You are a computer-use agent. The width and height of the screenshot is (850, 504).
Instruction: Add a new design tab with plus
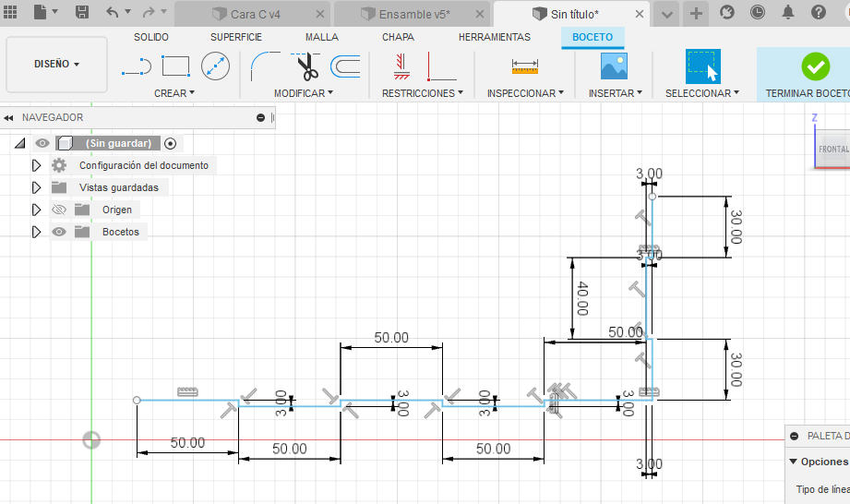tap(696, 14)
